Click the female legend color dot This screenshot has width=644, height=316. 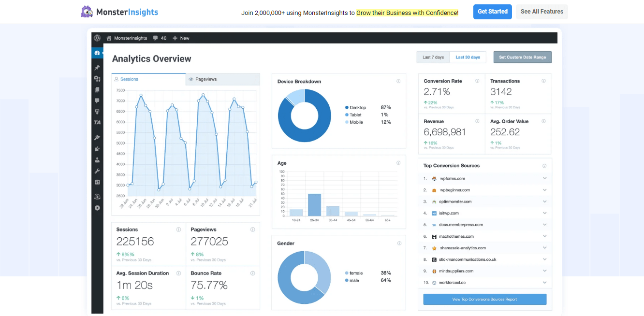click(347, 273)
